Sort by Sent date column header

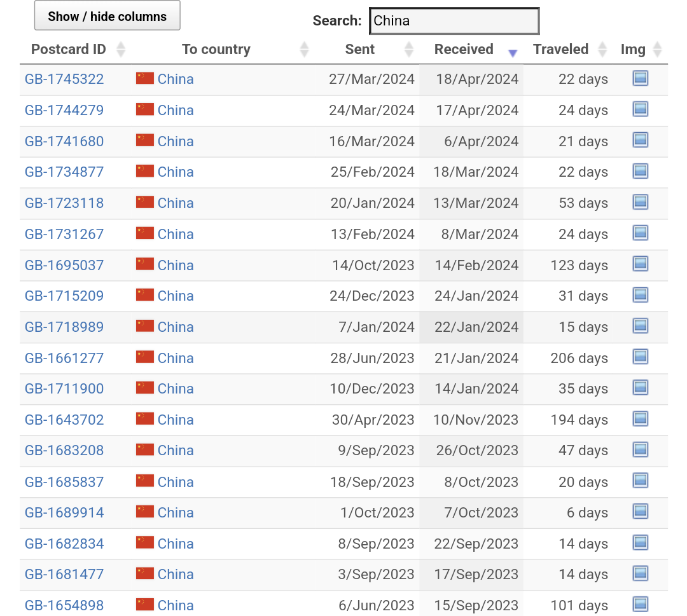(360, 50)
